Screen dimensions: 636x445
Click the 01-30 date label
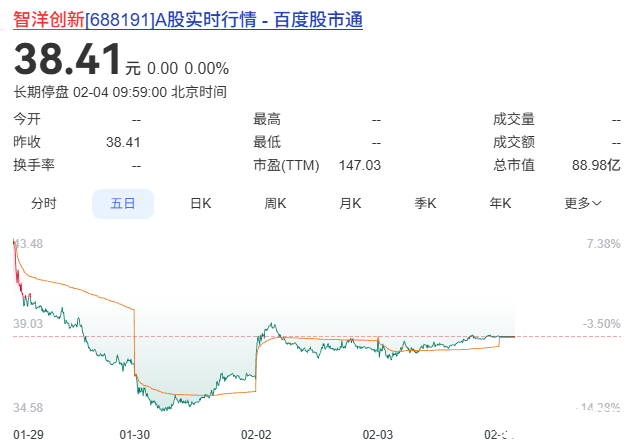(135, 435)
